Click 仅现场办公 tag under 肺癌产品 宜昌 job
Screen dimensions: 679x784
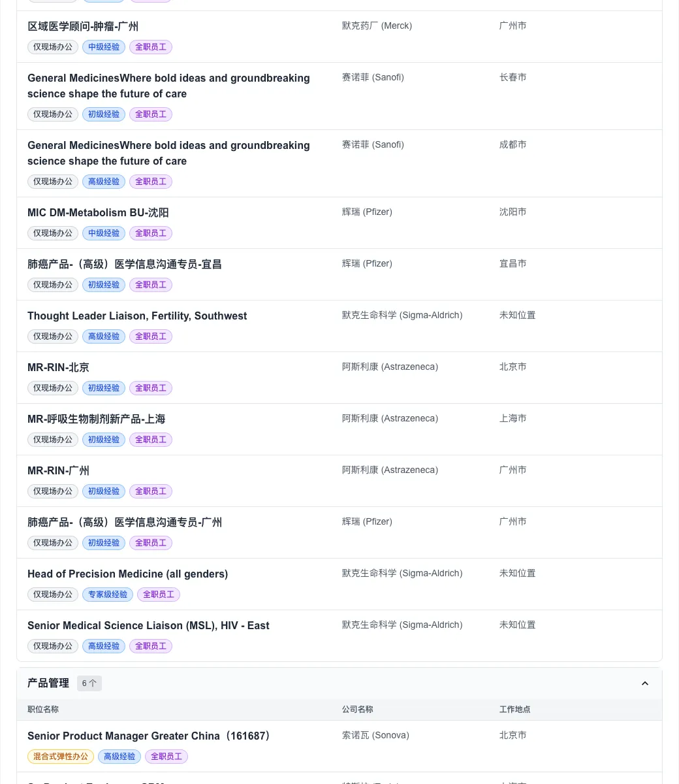(x=53, y=285)
